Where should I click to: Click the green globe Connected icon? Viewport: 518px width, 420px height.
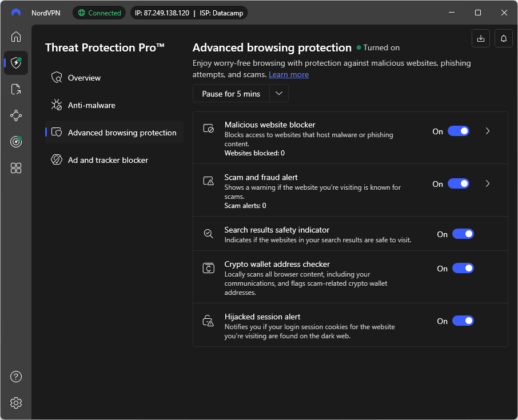point(81,13)
